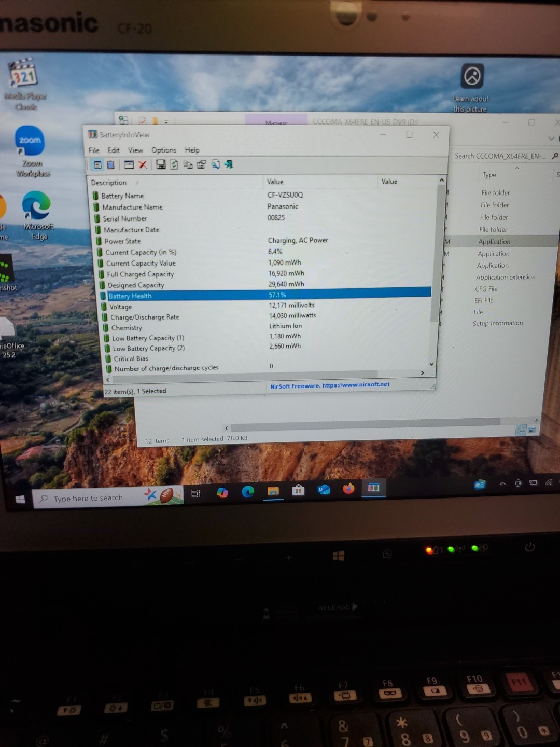Screen dimensions: 560x747
Task: Click the left arrow of BatteryInfoView horizontal scrollbar
Action: tap(108, 380)
